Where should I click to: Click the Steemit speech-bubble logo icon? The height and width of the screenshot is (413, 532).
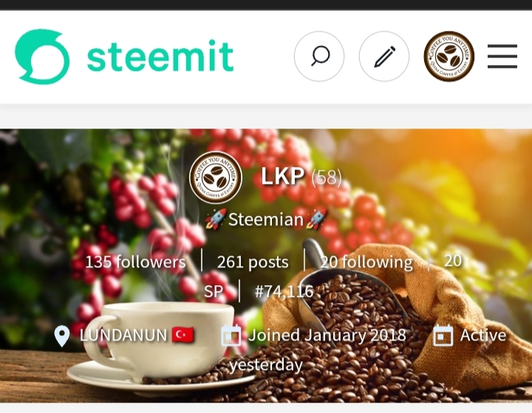(x=42, y=56)
